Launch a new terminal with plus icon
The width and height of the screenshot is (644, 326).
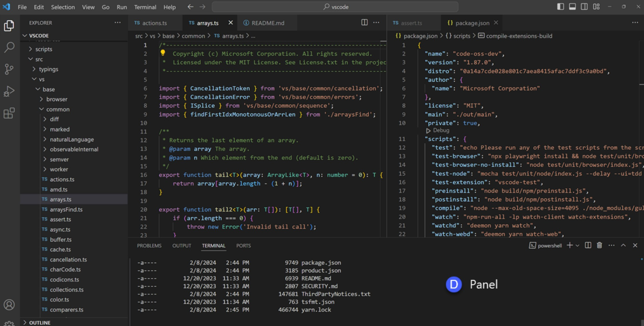click(x=570, y=245)
